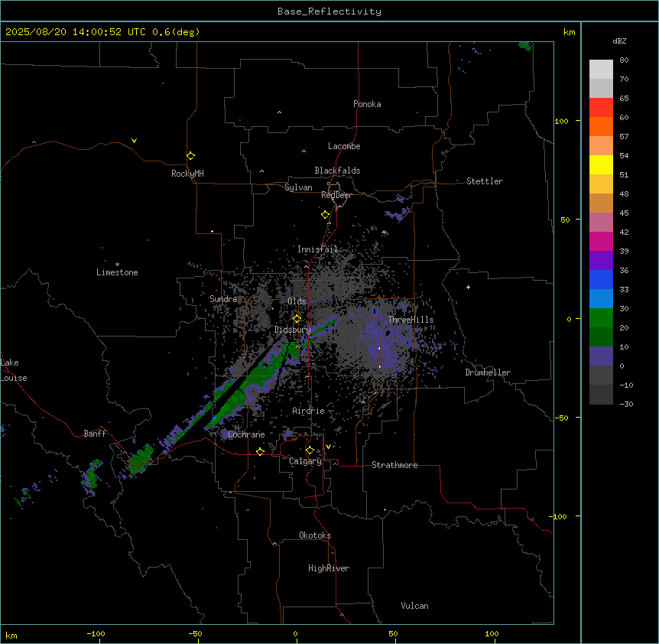Viewport: 659px width, 644px height.
Task: Pick the light blue swatch between 33 and 30
Action: pyautogui.click(x=601, y=299)
